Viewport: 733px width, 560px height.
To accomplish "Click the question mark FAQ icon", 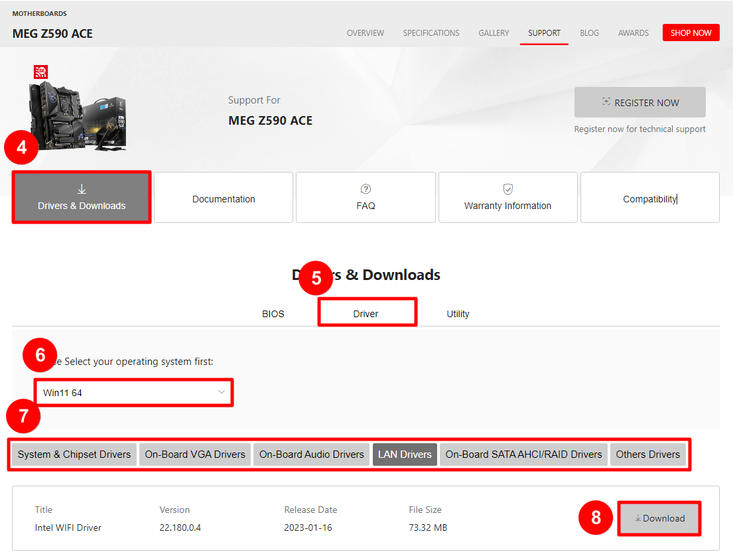I will tap(366, 190).
